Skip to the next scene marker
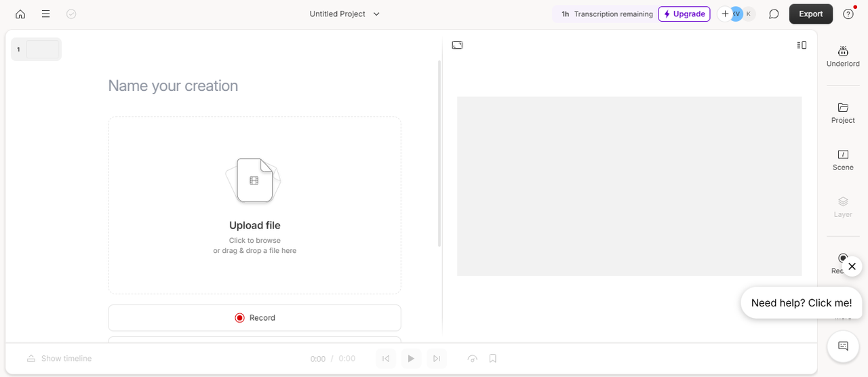This screenshot has height=377, width=868. (x=437, y=359)
